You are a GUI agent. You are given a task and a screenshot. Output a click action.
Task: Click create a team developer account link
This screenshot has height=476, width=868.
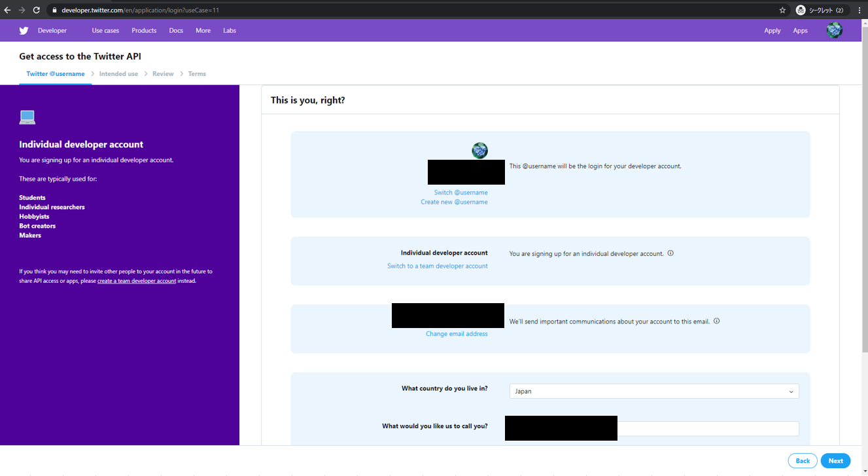137,281
